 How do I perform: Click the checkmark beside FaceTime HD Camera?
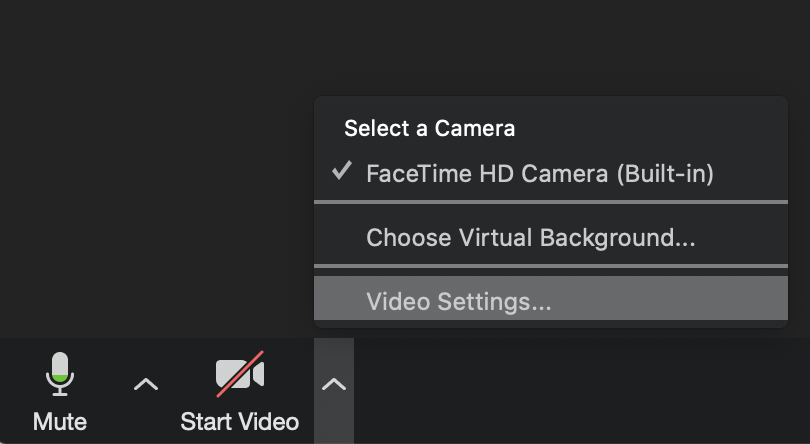[342, 172]
